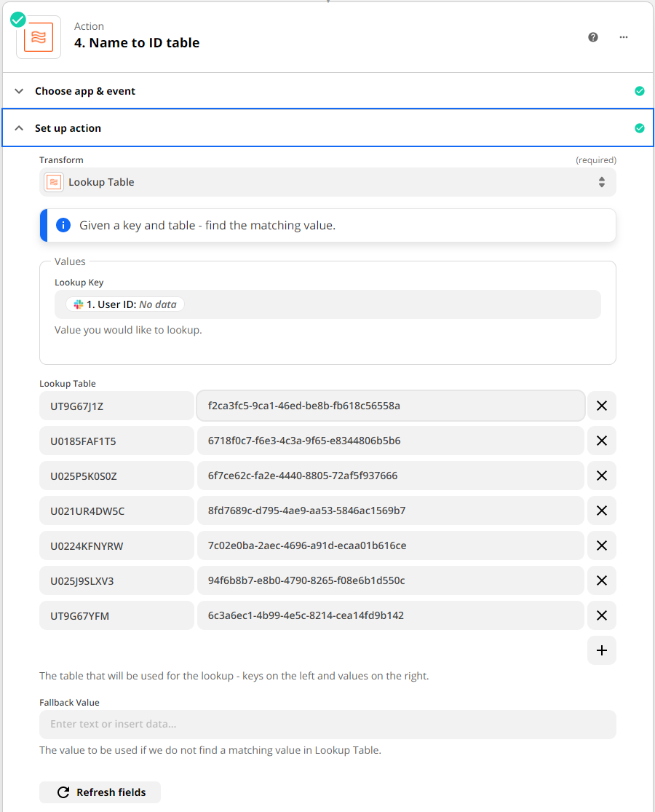Screen dimensions: 655x812
Task: Add a new lookup table row
Action: click(601, 650)
